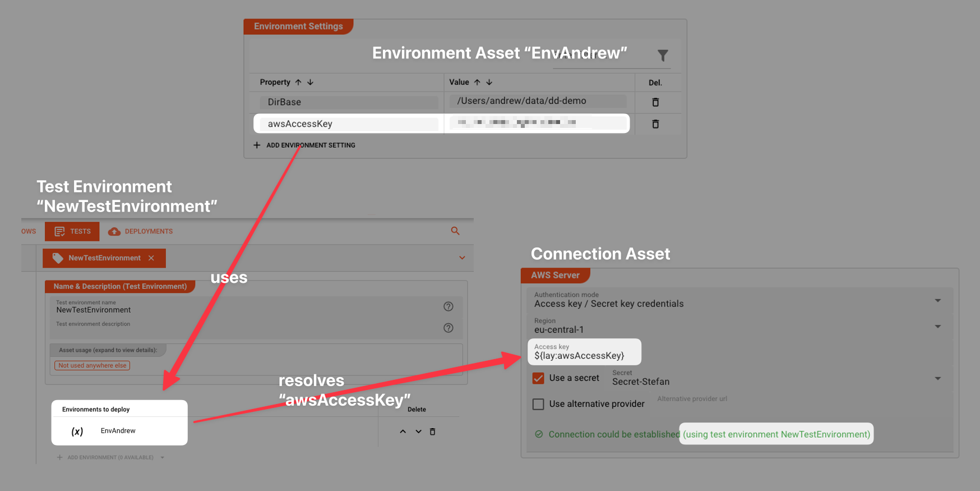Open the Authentication mode dropdown

937,301
